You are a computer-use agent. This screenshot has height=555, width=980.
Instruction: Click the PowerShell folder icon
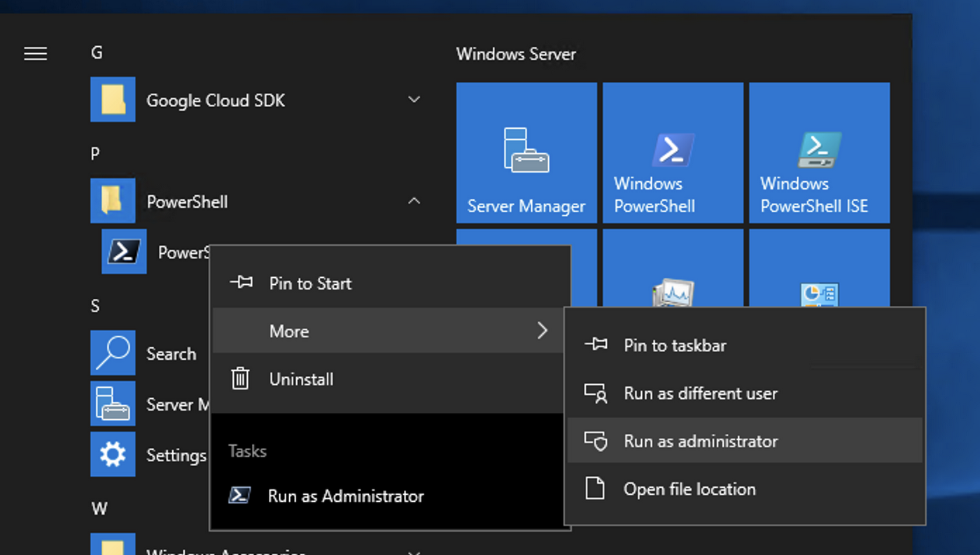click(113, 201)
